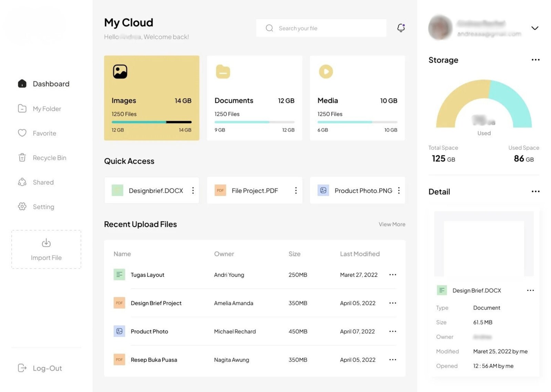Click the notification bell icon
Viewport: 551px width, 392px height.
(401, 28)
